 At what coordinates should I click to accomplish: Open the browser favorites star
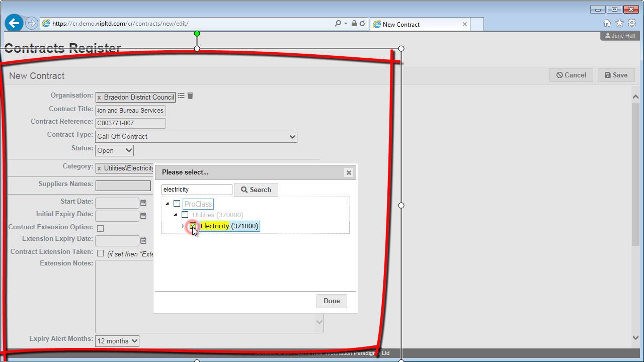619,23
